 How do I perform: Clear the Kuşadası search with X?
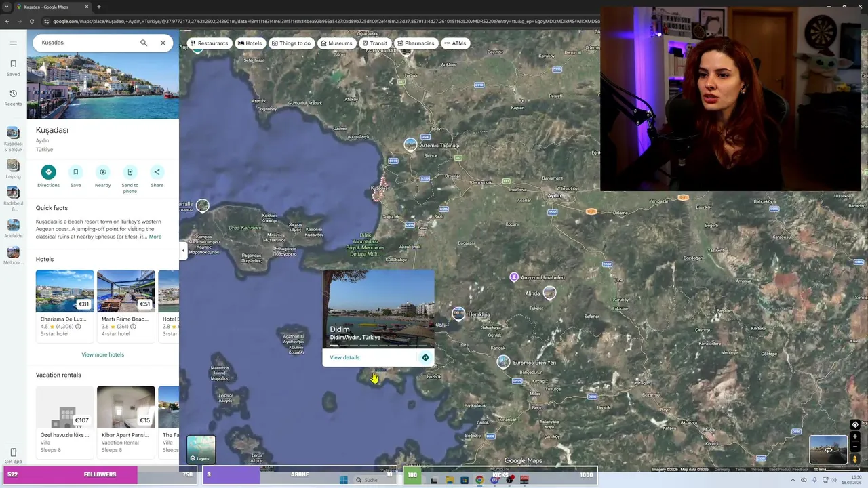click(163, 43)
